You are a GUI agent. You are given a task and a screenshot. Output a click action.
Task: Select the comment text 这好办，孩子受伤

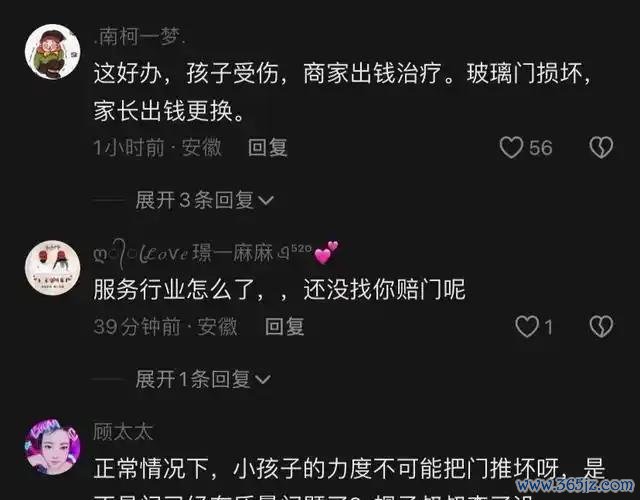click(191, 74)
